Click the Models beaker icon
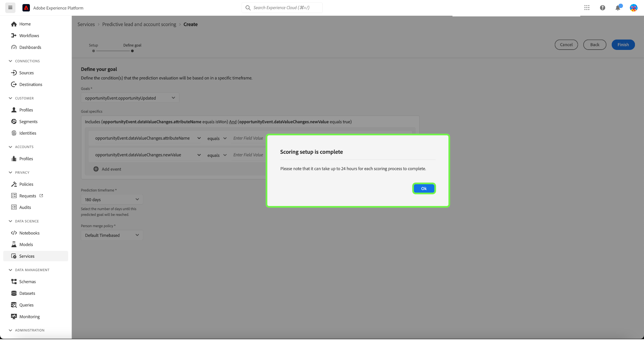 (14, 245)
